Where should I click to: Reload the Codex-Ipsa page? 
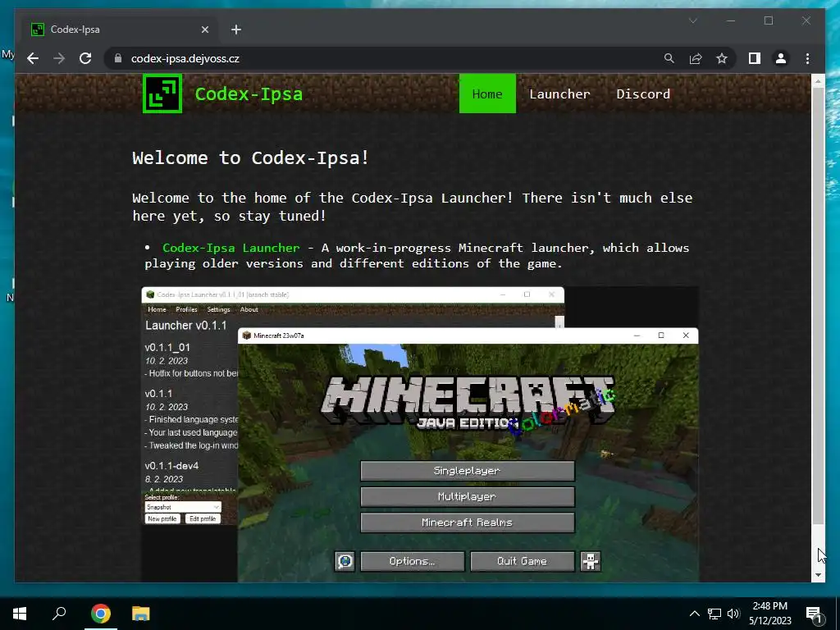click(x=85, y=58)
